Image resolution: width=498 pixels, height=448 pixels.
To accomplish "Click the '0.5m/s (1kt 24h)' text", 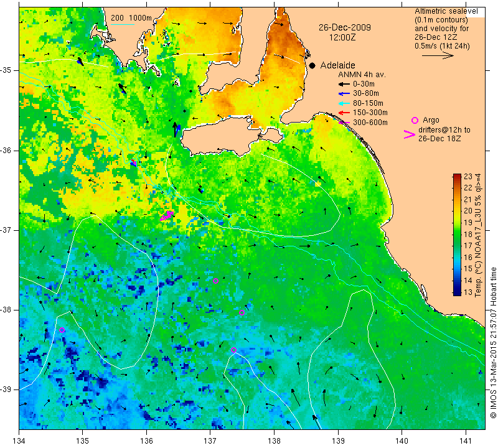I will (442, 46).
